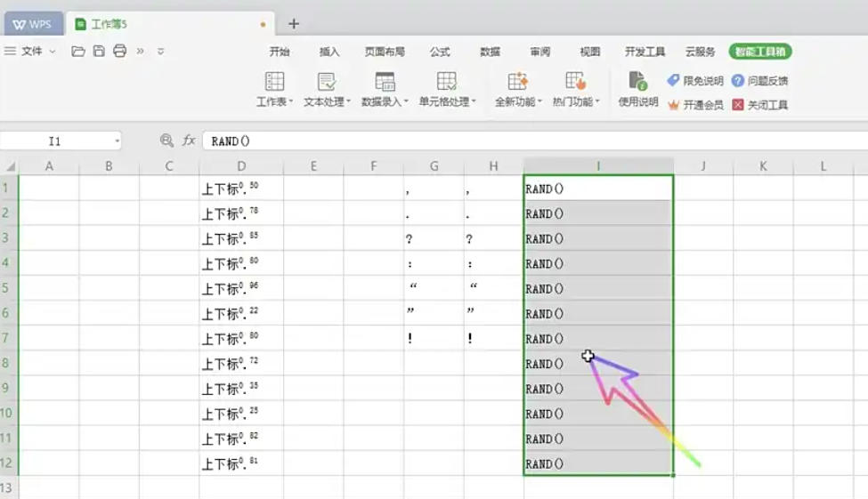Click the 工作表 tool icon
The width and height of the screenshot is (868, 499).
(x=274, y=81)
